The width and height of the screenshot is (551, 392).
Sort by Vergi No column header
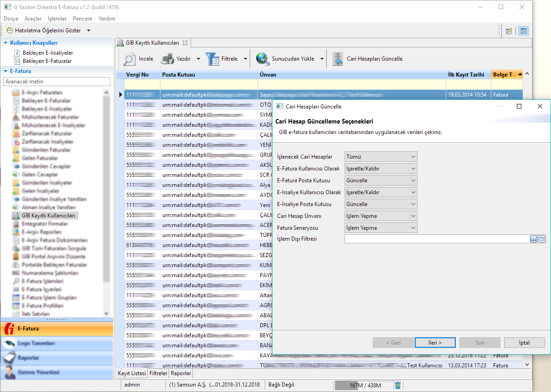pos(138,75)
